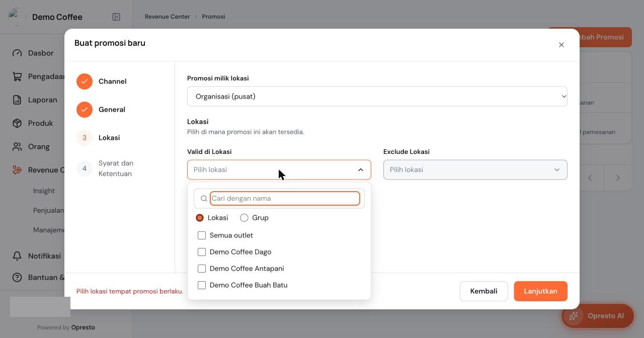Open Insight in the sidebar
Image resolution: width=644 pixels, height=338 pixels.
[x=44, y=191]
